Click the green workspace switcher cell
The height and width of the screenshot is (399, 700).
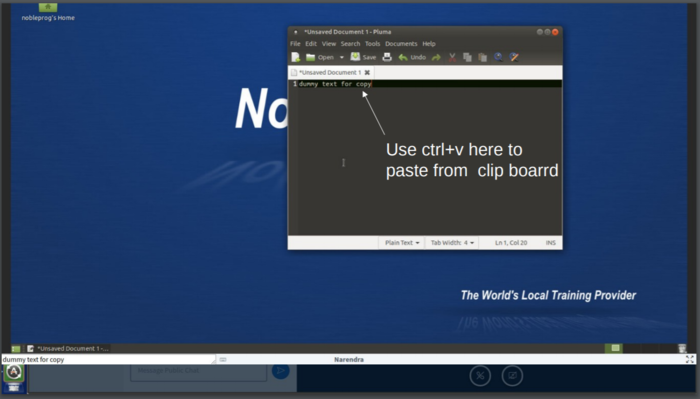coord(614,348)
